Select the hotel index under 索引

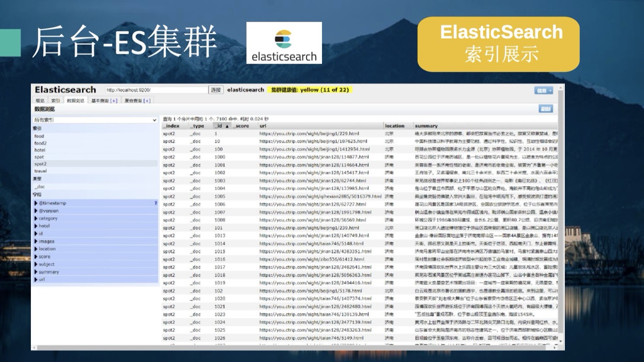(40, 150)
